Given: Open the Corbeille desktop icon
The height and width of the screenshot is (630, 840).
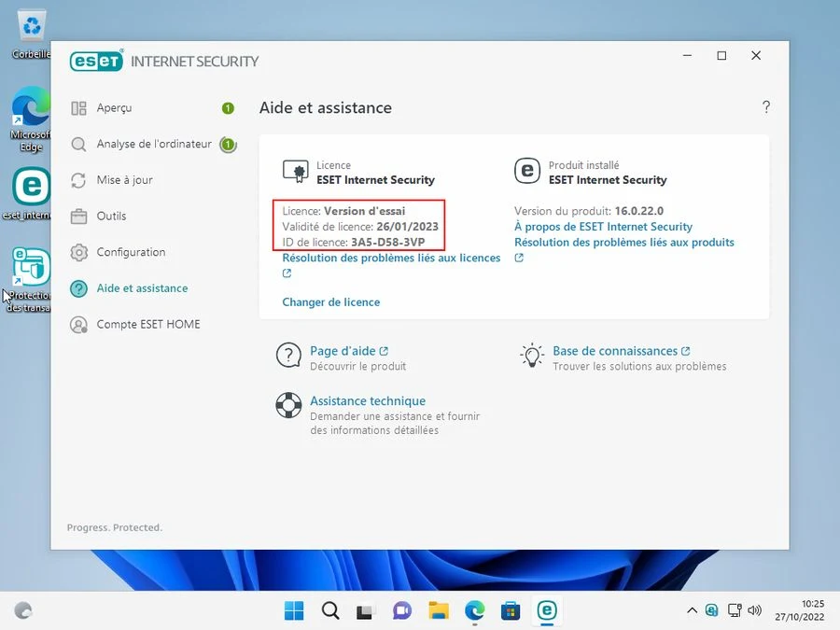Looking at the screenshot, I should 32,35.
